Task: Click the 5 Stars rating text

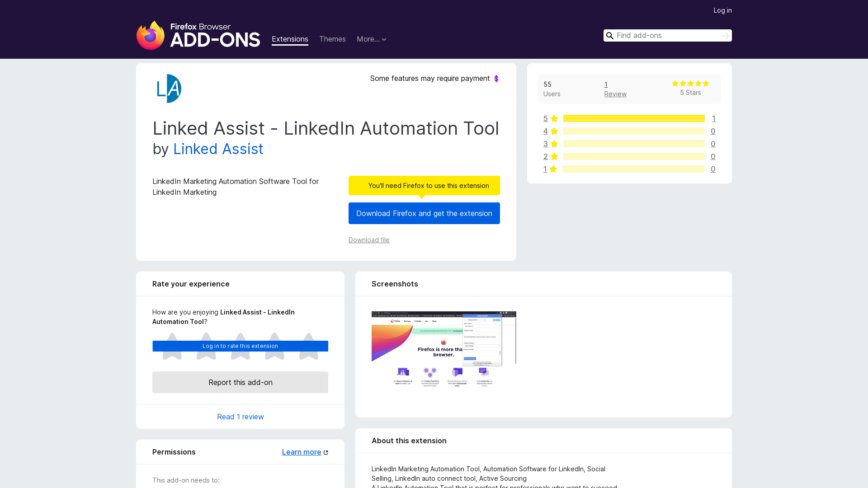Action: [690, 93]
